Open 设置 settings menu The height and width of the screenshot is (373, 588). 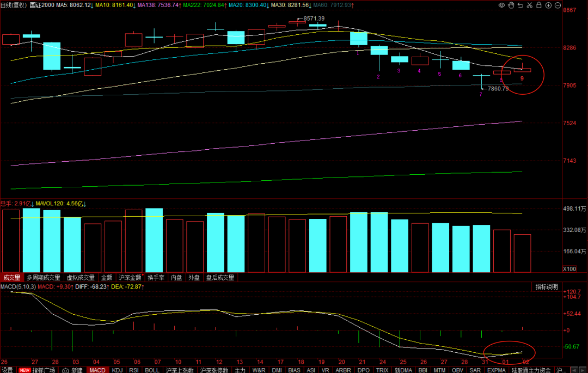[x=7, y=370]
